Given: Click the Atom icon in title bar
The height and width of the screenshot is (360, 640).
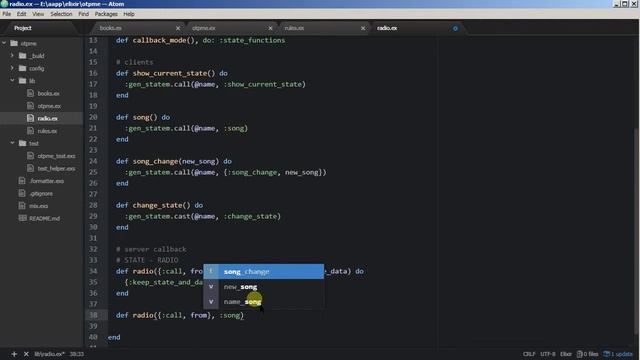Looking at the screenshot, I should coord(4,4).
